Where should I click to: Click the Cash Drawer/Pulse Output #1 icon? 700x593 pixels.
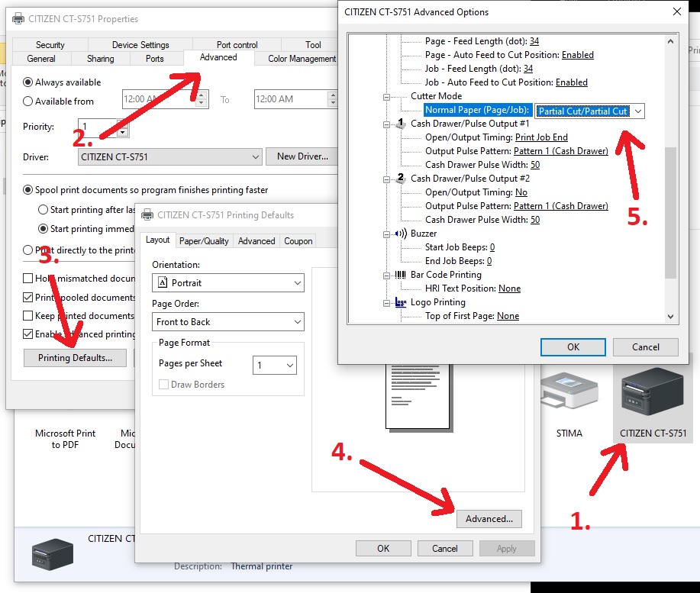point(401,123)
